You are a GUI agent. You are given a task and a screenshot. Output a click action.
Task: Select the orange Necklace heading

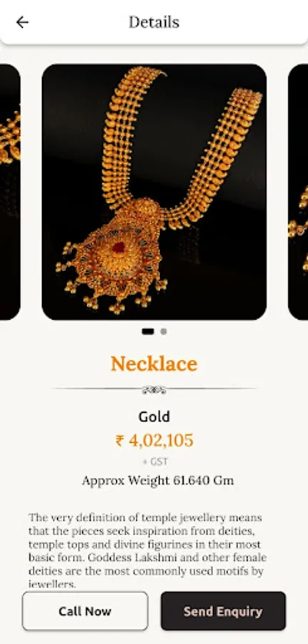154,364
